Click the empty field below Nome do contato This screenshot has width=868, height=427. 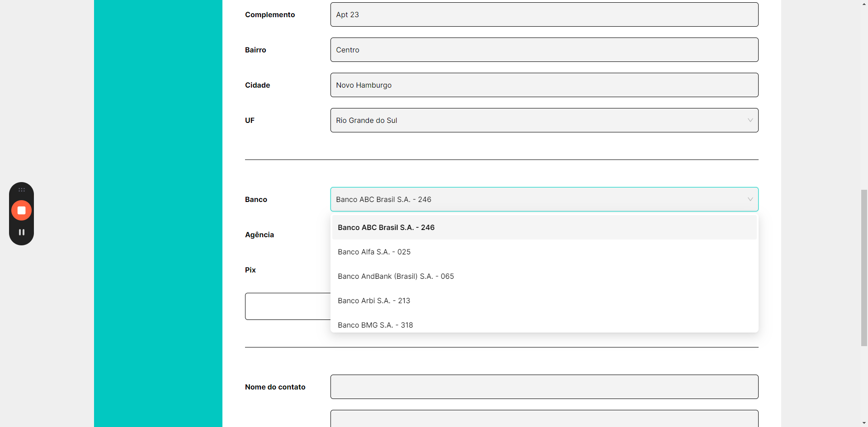pos(544,418)
